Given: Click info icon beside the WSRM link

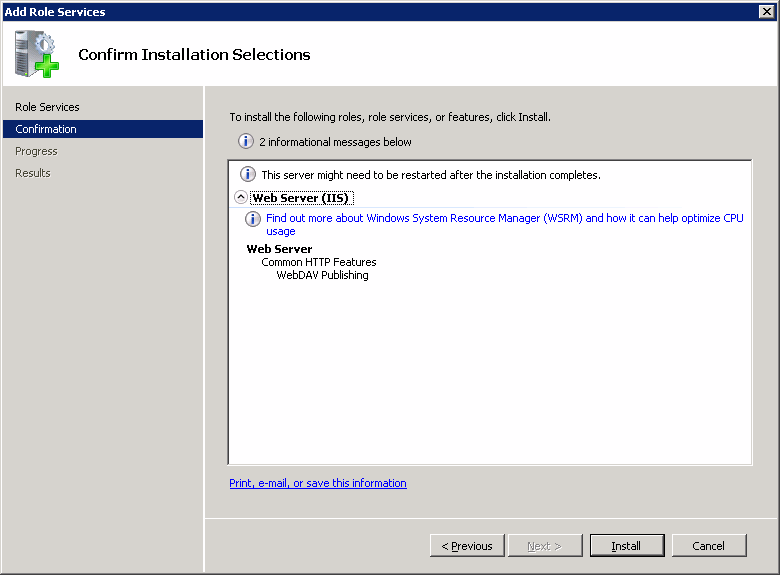Looking at the screenshot, I should pyautogui.click(x=253, y=218).
